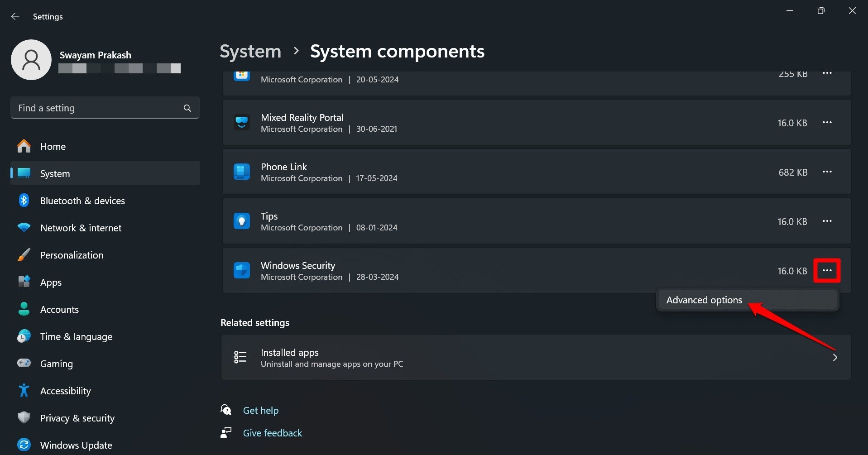Screen dimensions: 868x455
Task: Click the Tips lightbulb icon
Action: [x=241, y=221]
